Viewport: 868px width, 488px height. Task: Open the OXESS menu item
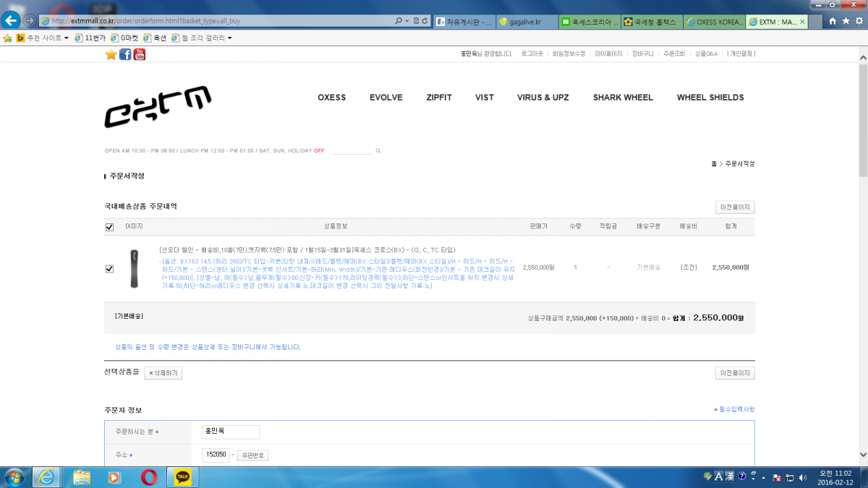pyautogui.click(x=332, y=98)
